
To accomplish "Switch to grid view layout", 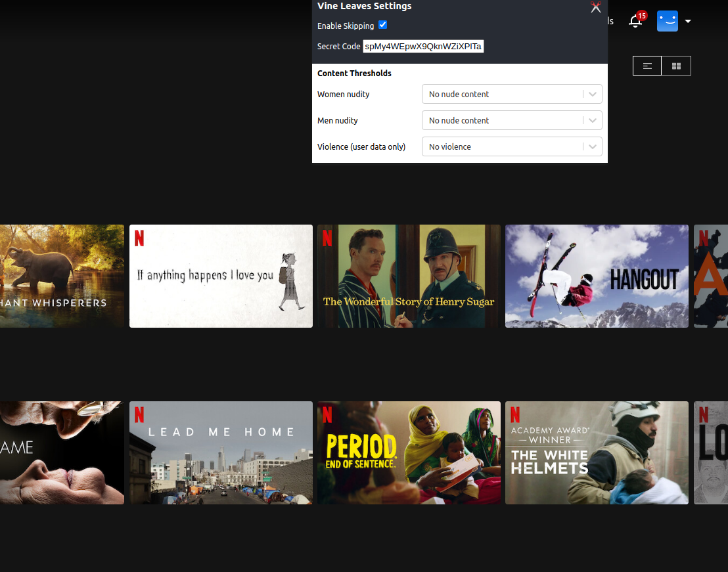I will coord(676,66).
